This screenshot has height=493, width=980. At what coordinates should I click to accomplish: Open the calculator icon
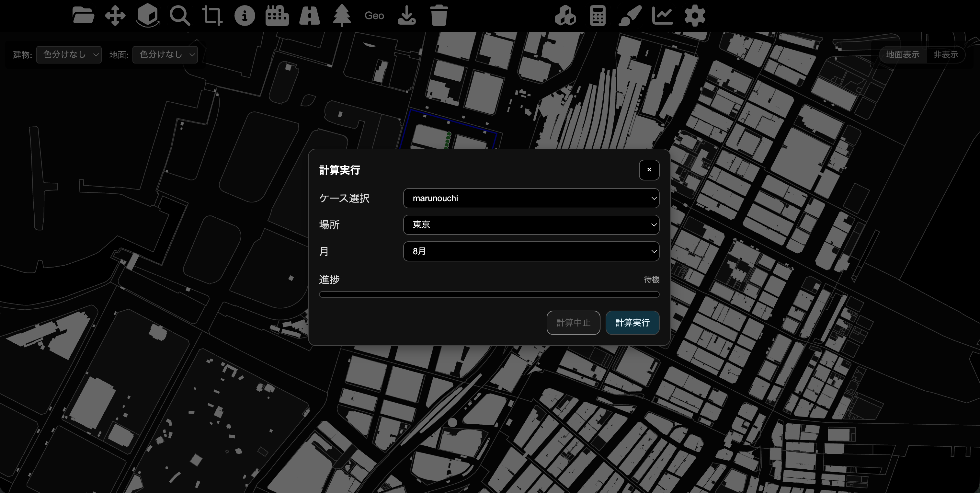598,16
